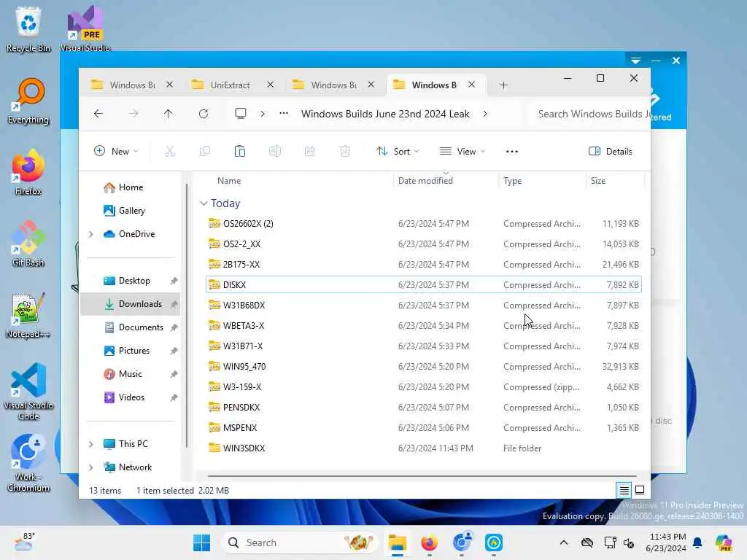Click the taskbar Search box
The width and height of the screenshot is (747, 560).
(299, 542)
